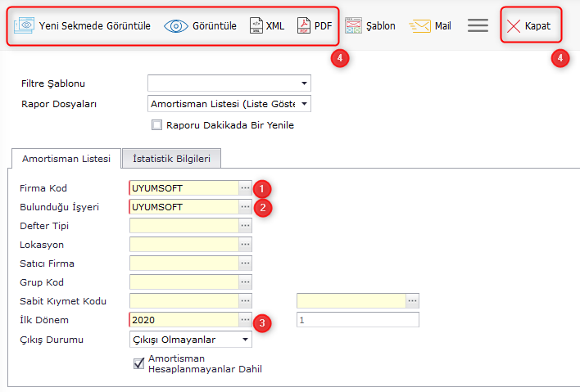Image resolution: width=580 pixels, height=392 pixels.
Task: Export report with XML icon
Action: click(x=256, y=26)
